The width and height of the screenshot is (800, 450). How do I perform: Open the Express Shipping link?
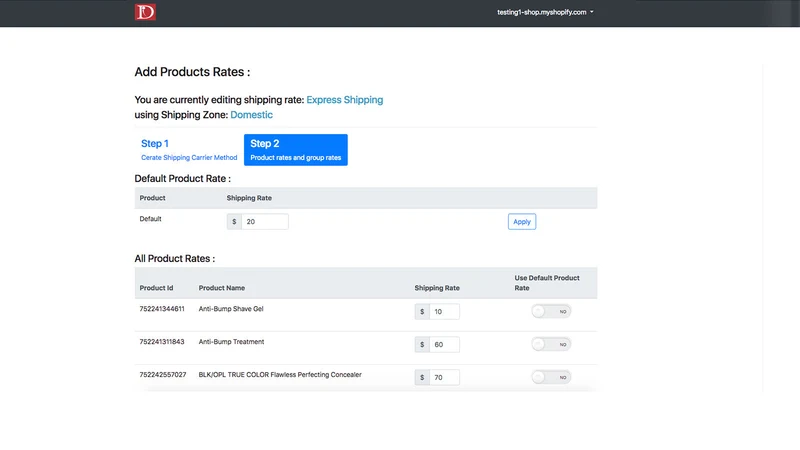[344, 100]
